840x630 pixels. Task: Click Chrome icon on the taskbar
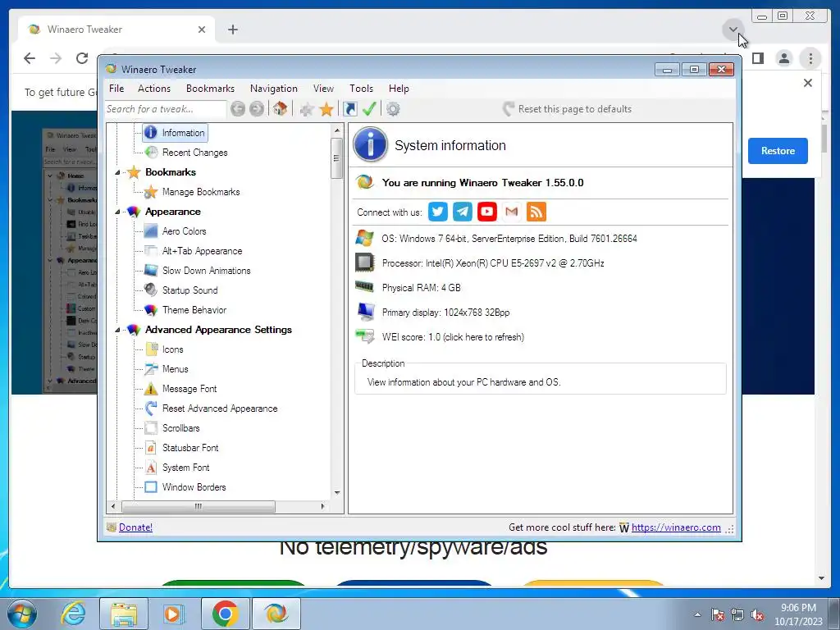click(x=225, y=614)
